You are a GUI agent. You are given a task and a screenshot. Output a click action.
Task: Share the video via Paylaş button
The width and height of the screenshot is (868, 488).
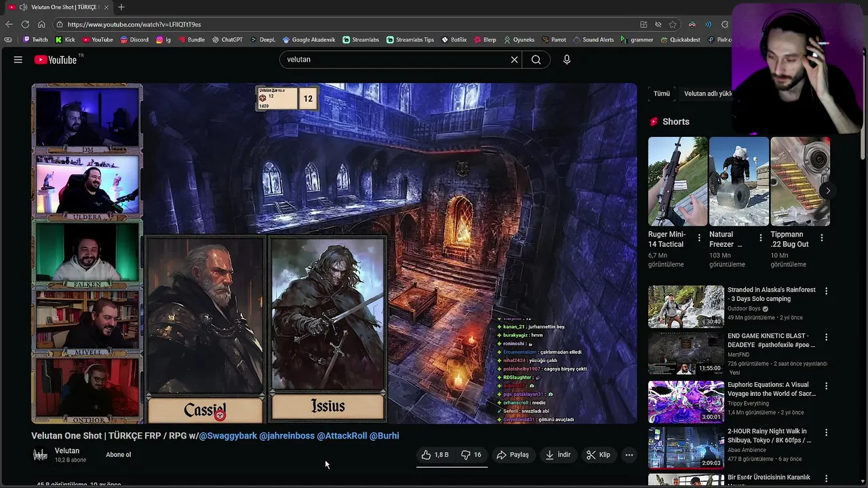[513, 455]
